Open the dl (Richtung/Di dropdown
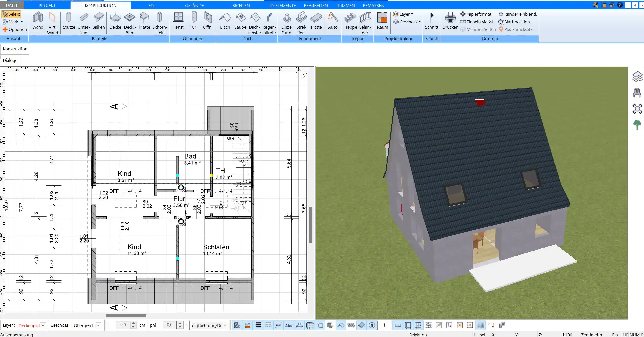Screen dimensions: 644x337 pyautogui.click(x=209, y=325)
